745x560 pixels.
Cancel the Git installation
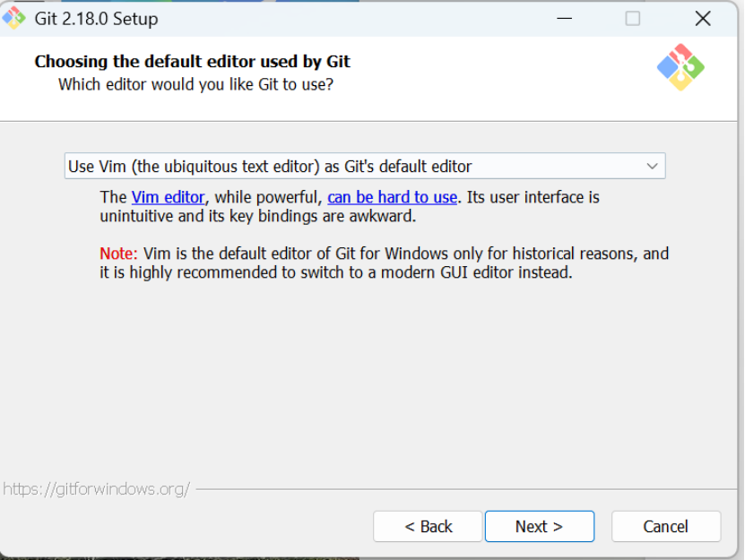point(665,526)
